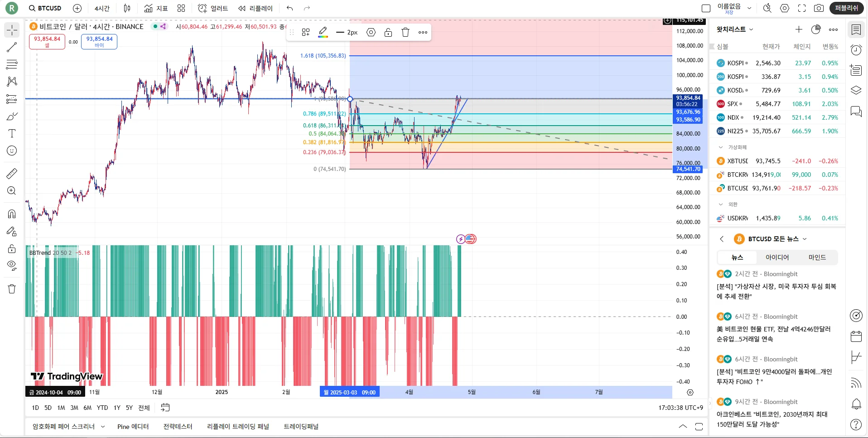Lock the selected Fibonacci drawing
Screen dimensions: 868x438
tap(388, 32)
